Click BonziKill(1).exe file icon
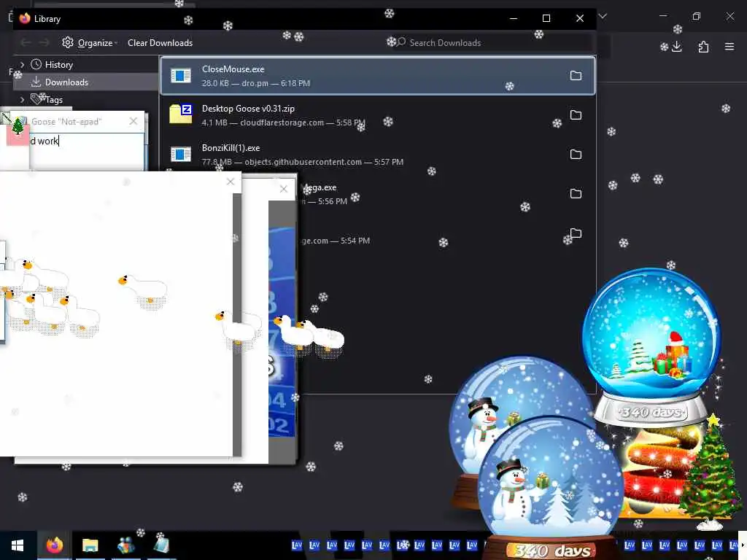 click(181, 155)
